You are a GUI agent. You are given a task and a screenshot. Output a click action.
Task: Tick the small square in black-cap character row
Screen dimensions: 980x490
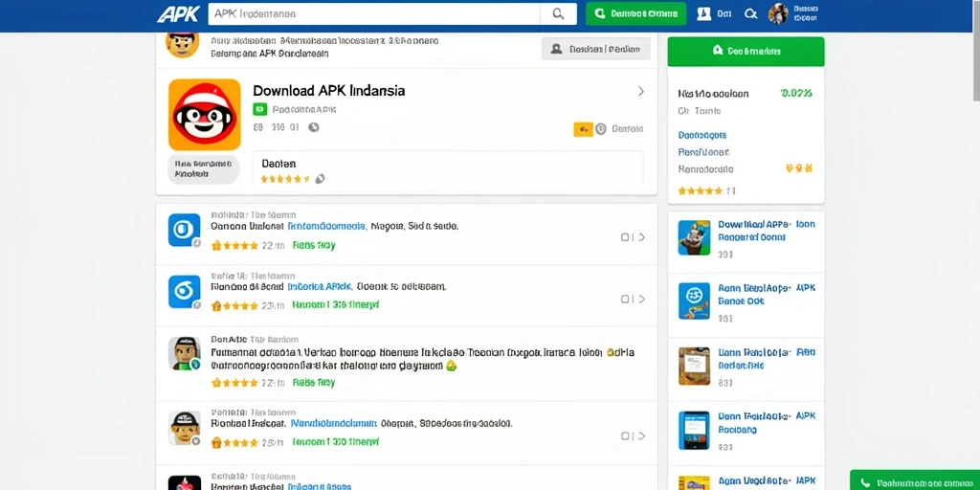click(x=624, y=436)
